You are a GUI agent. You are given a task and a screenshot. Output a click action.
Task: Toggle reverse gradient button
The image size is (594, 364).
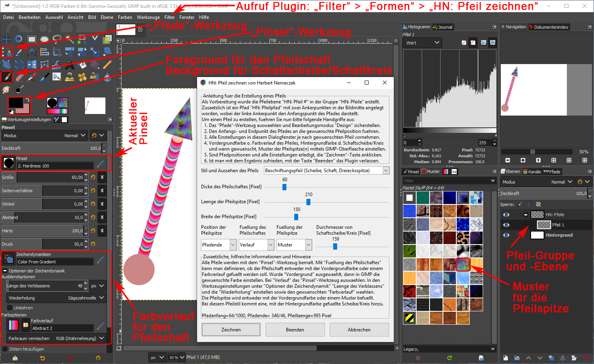(26, 325)
